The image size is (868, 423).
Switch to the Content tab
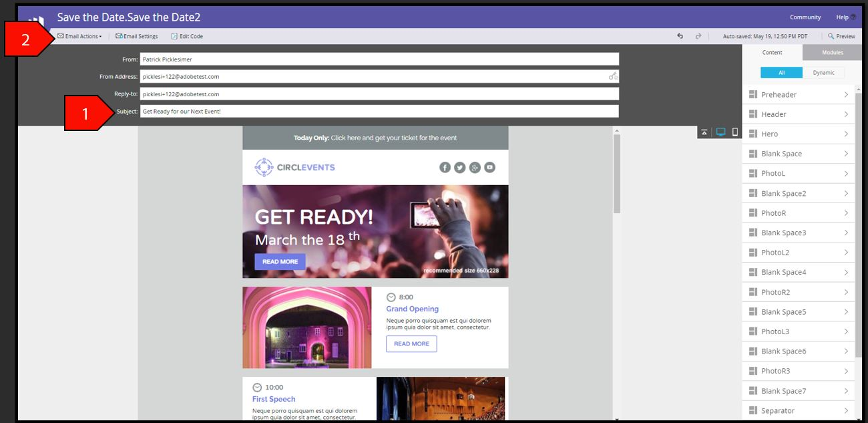pyautogui.click(x=773, y=53)
